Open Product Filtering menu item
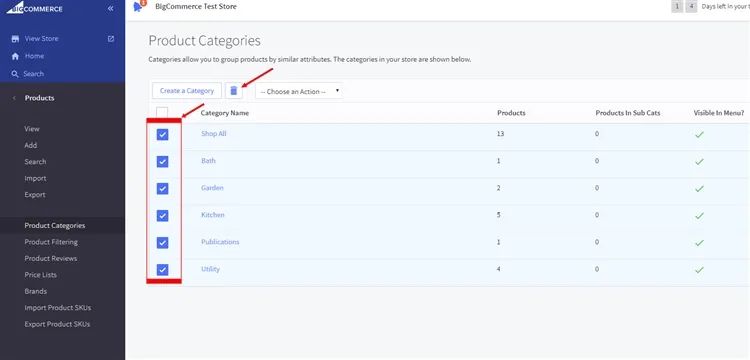The height and width of the screenshot is (360, 750). pyautogui.click(x=51, y=242)
